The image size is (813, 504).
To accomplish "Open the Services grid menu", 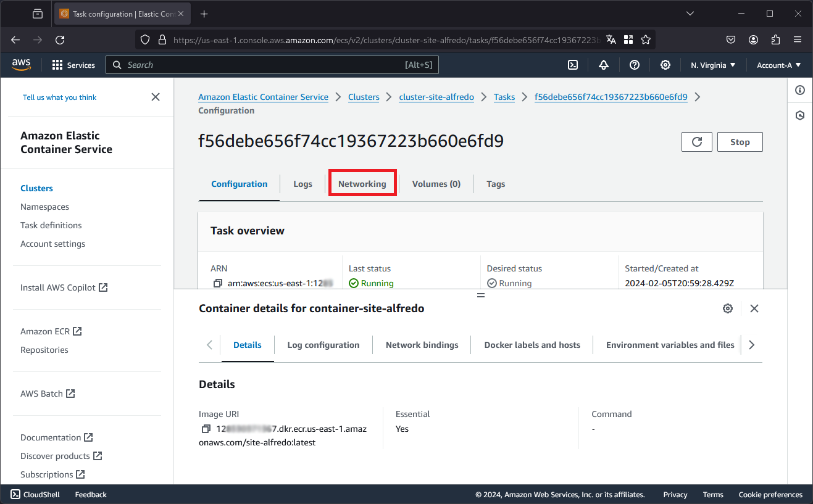I will (73, 65).
